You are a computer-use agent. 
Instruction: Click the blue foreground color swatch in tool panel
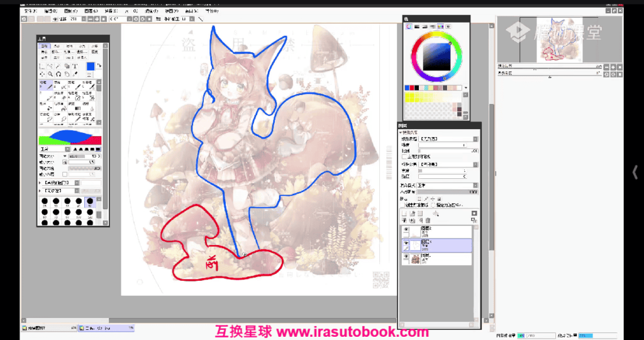tap(91, 67)
